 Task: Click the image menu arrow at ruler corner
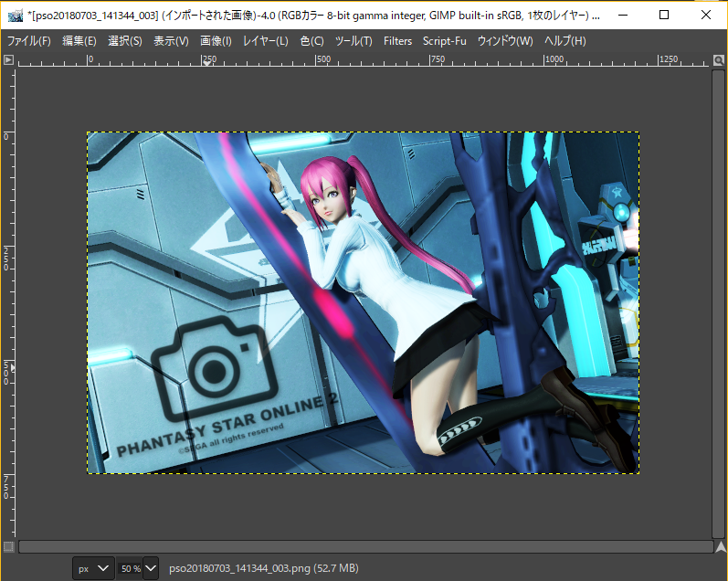tap(8, 60)
